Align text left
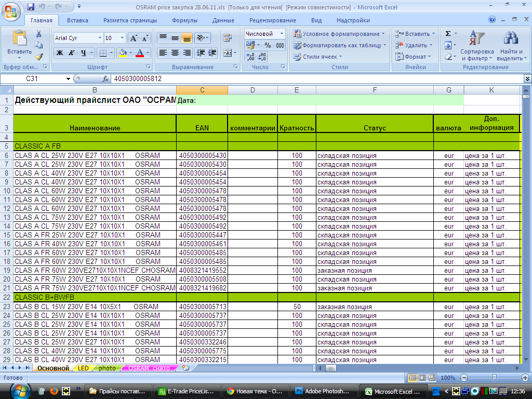The height and width of the screenshot is (399, 532). pos(163,53)
